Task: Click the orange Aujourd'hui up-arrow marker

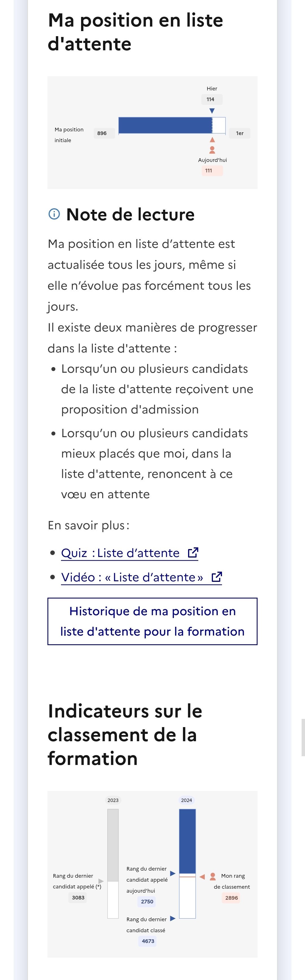Action: pyautogui.click(x=212, y=140)
